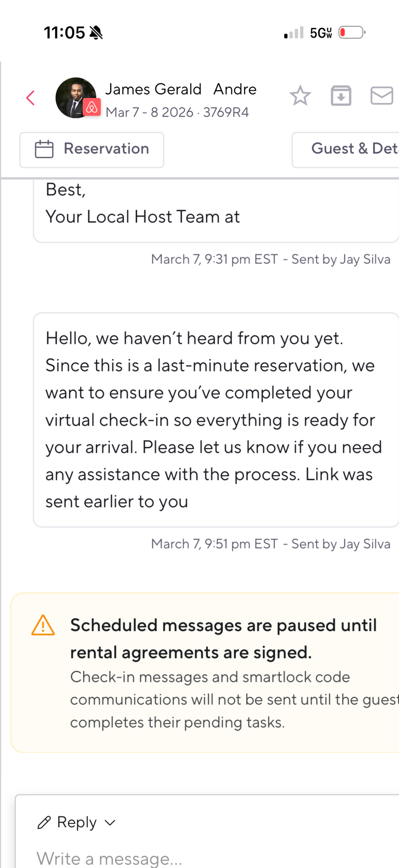Tap the Airbnb badge on avatar
The height and width of the screenshot is (868, 399).
click(92, 107)
